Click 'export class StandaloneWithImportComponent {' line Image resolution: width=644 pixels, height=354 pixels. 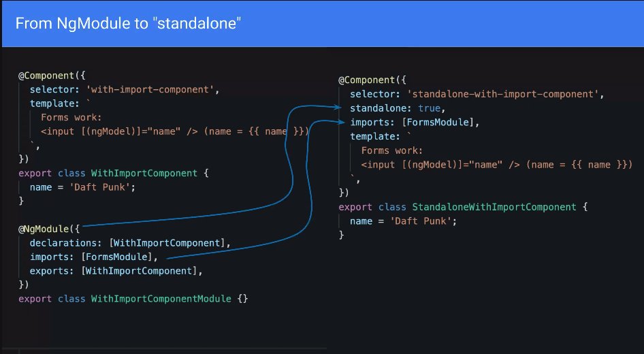click(463, 207)
